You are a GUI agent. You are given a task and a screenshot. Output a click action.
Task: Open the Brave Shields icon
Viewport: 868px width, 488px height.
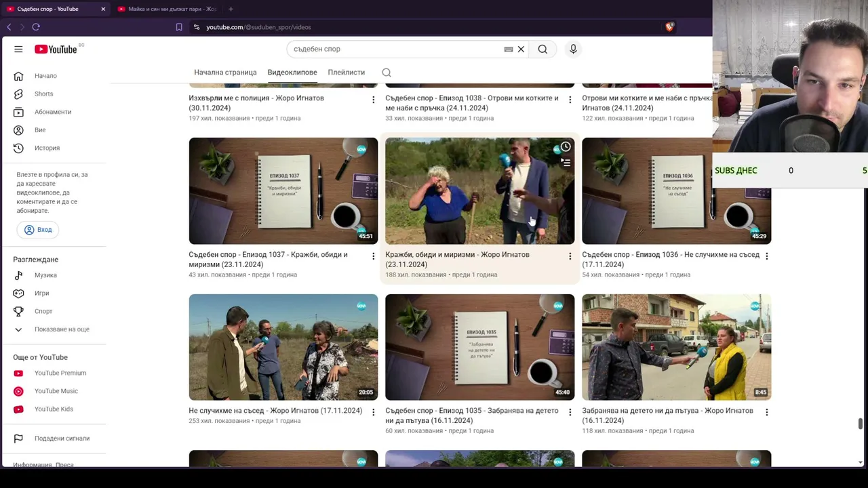(669, 27)
